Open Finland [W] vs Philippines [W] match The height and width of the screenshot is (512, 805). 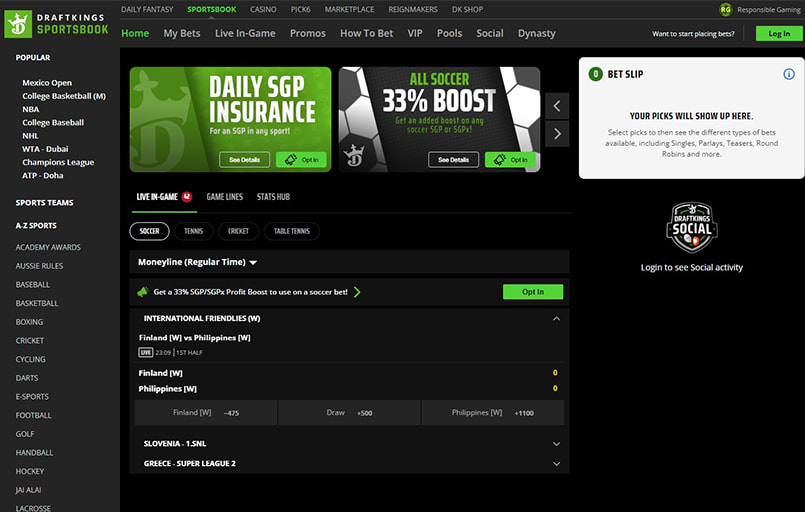(x=195, y=338)
